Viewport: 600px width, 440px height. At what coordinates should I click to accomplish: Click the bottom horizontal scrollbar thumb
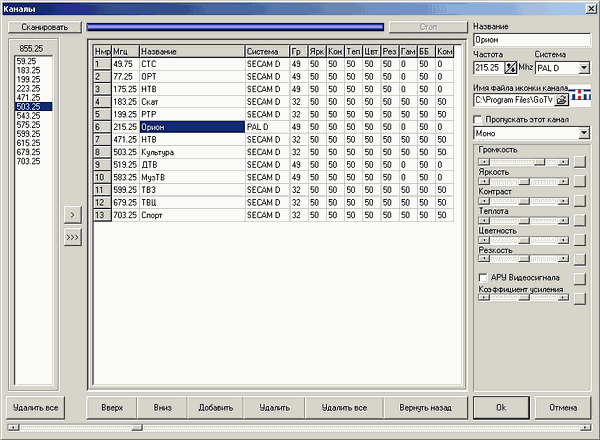click(x=137, y=427)
